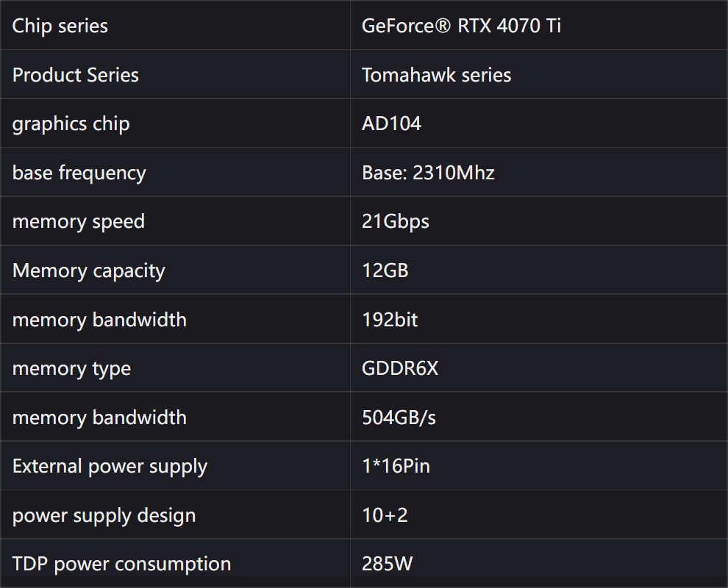Click the 192bit bandwidth value
The width and height of the screenshot is (728, 588).
[x=390, y=320]
